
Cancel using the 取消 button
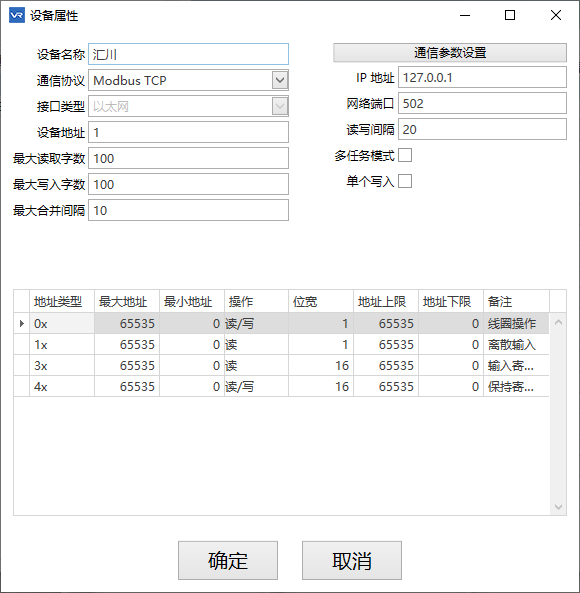[352, 560]
